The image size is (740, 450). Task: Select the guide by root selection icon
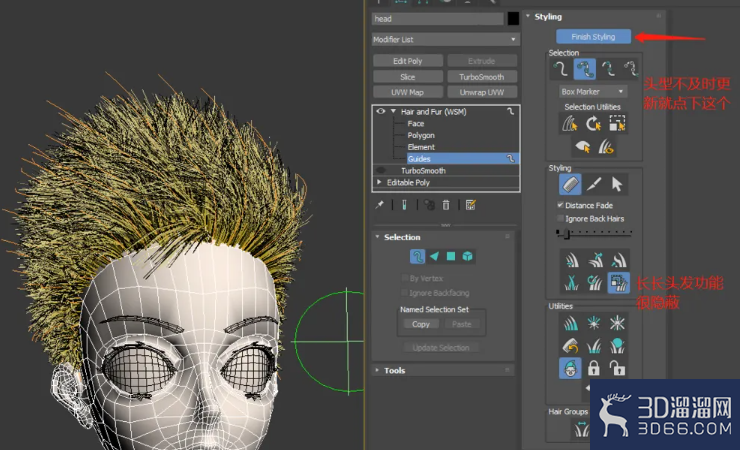pyautogui.click(x=631, y=69)
